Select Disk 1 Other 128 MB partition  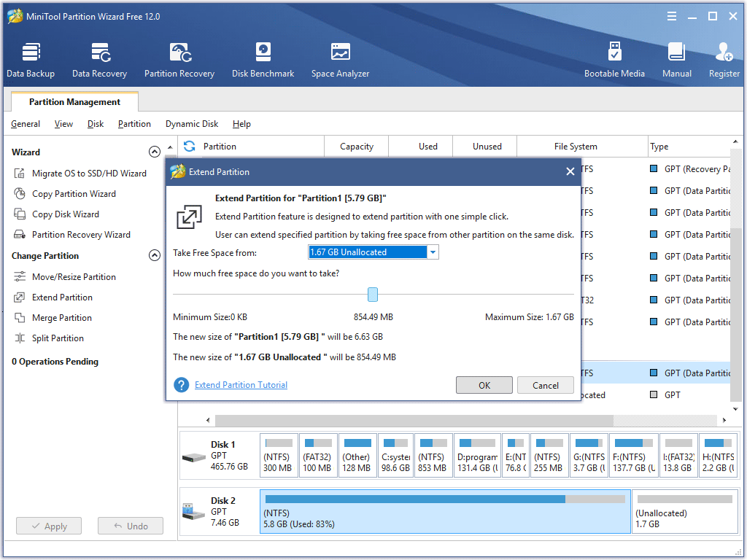point(357,456)
